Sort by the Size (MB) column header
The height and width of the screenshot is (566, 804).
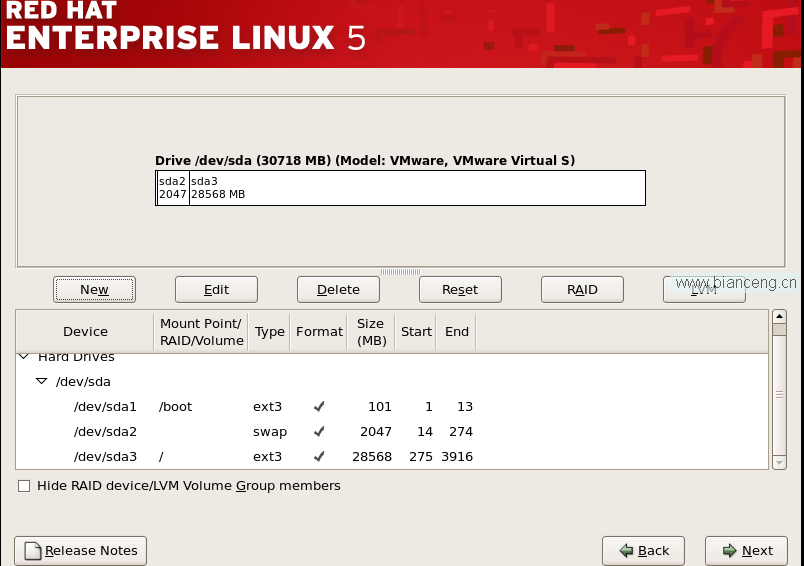(x=371, y=332)
